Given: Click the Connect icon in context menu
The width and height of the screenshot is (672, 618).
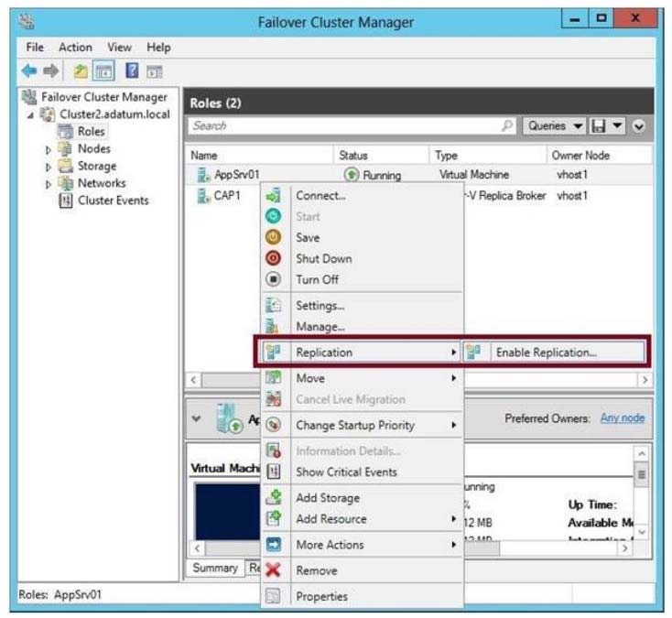Looking at the screenshot, I should [x=274, y=196].
